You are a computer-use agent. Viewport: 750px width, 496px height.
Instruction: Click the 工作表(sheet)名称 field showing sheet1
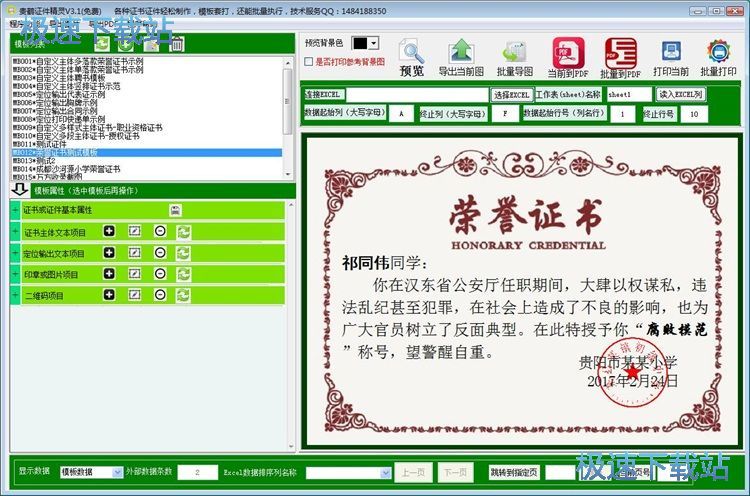629,95
